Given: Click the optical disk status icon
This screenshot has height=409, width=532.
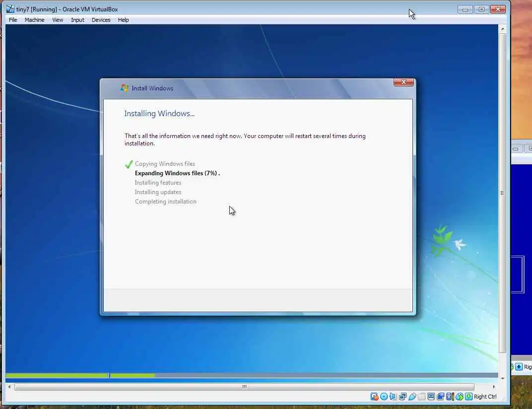Looking at the screenshot, I should (x=384, y=397).
